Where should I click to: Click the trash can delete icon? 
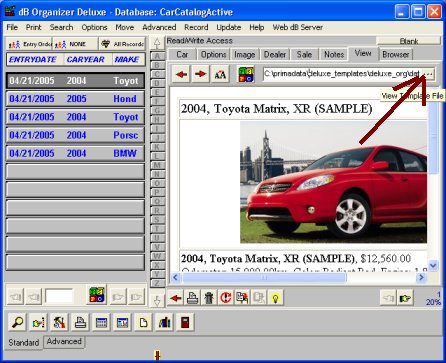209,298
